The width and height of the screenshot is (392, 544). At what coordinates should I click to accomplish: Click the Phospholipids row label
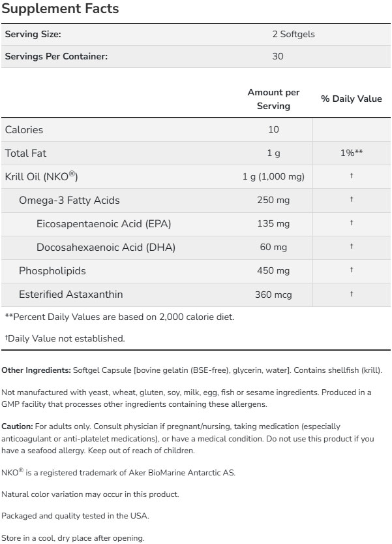52,271
